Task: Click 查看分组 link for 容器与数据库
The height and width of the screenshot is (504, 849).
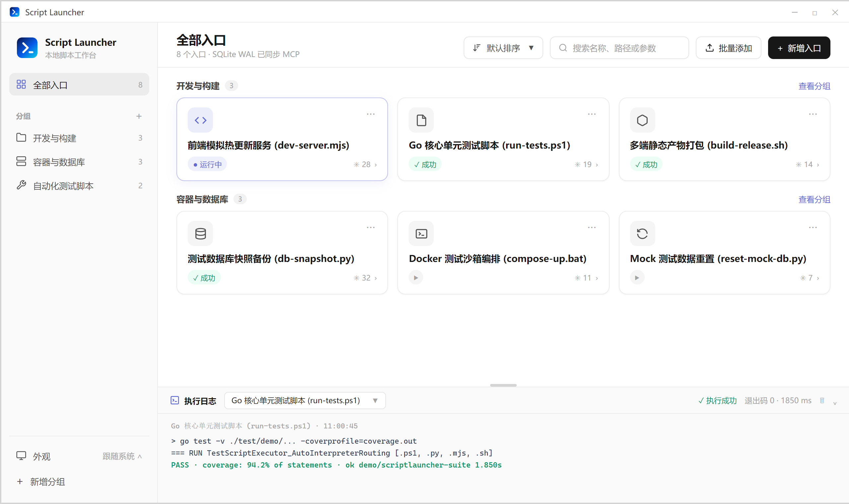Action: (814, 200)
